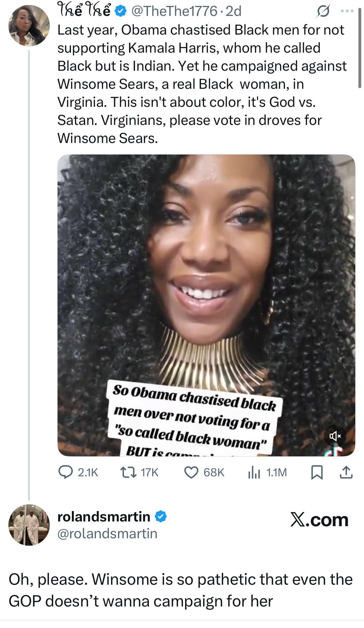Click the blue verified badge beside rolandsmartin
364x628 pixels.
[161, 517]
